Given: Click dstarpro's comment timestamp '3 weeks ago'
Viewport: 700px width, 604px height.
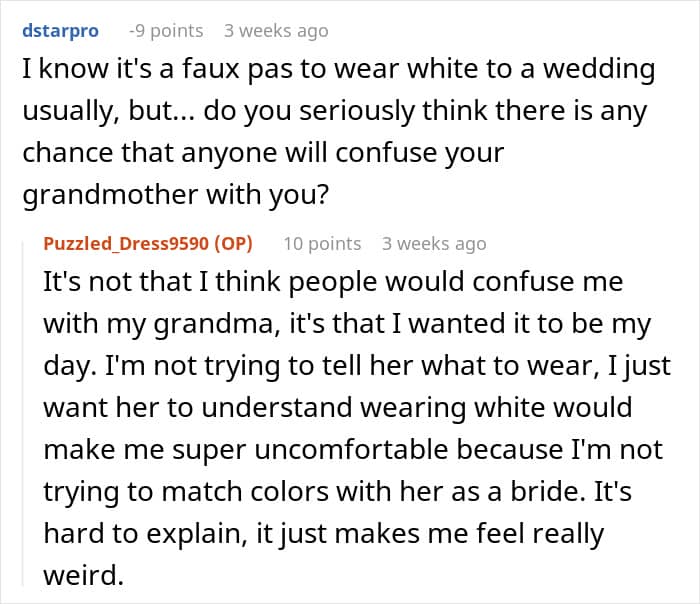Looking at the screenshot, I should click(x=276, y=31).
